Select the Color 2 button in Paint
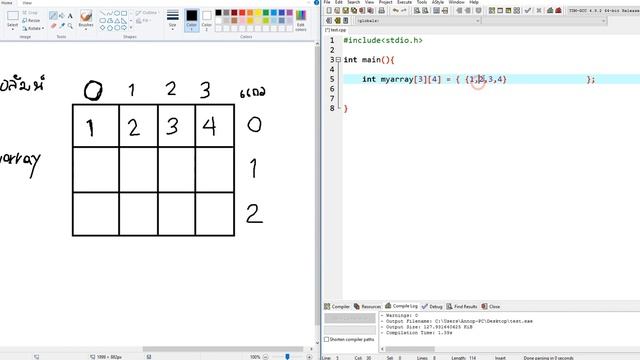 [x=207, y=20]
